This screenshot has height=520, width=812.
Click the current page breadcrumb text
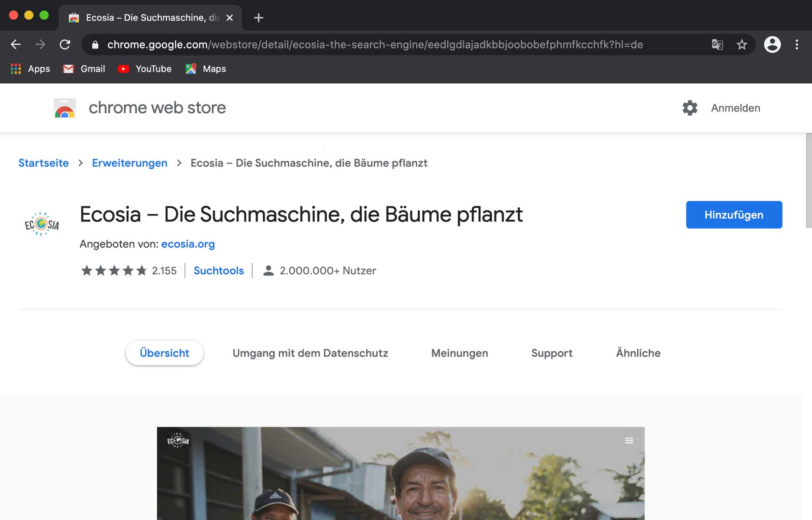click(309, 163)
